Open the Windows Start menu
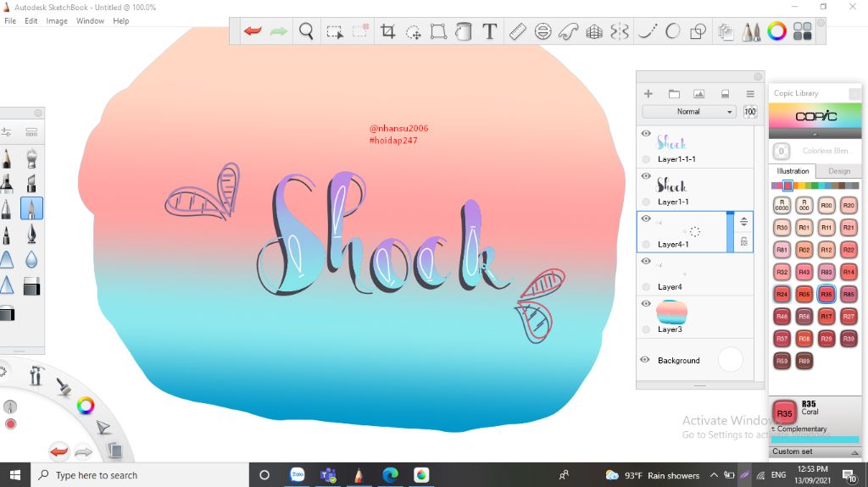This screenshot has height=487, width=868. pos(15,475)
